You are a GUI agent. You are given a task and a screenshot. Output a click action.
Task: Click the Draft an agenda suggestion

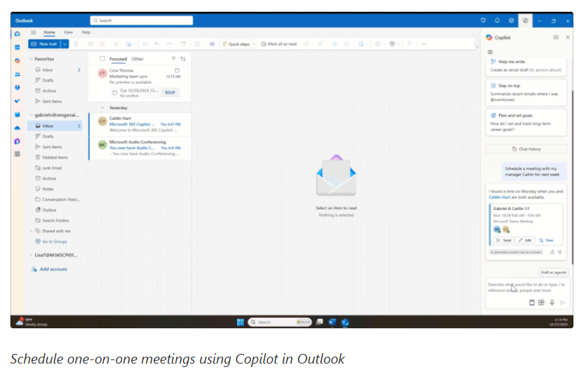point(553,272)
